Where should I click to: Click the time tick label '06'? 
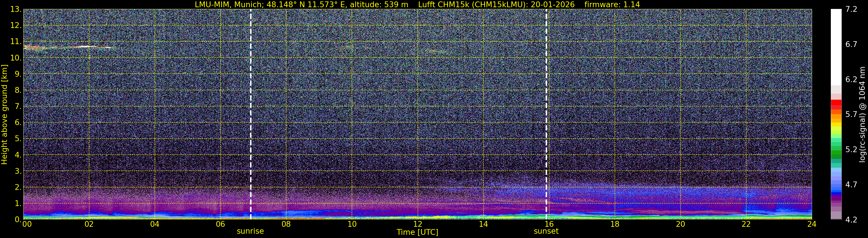tap(220, 224)
